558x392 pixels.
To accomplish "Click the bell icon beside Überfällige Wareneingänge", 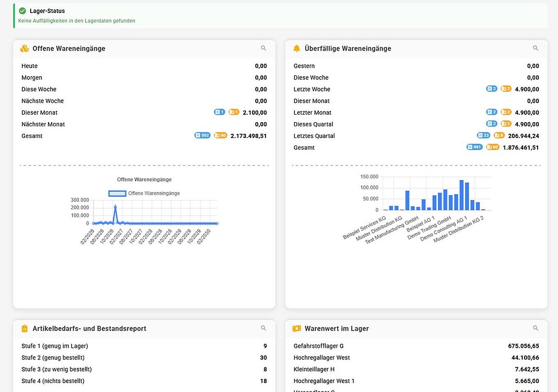I will pyautogui.click(x=297, y=48).
